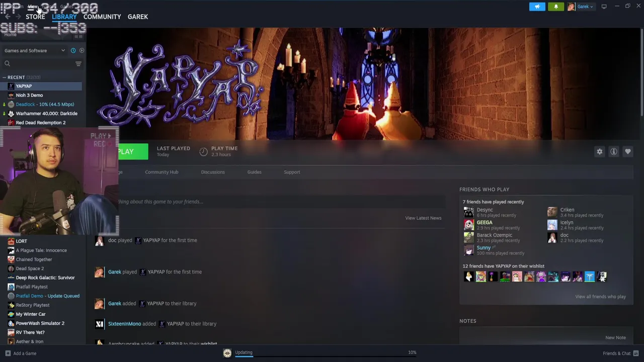Click the Deadlock game icon in sidebar
The image size is (644, 362).
11,105
